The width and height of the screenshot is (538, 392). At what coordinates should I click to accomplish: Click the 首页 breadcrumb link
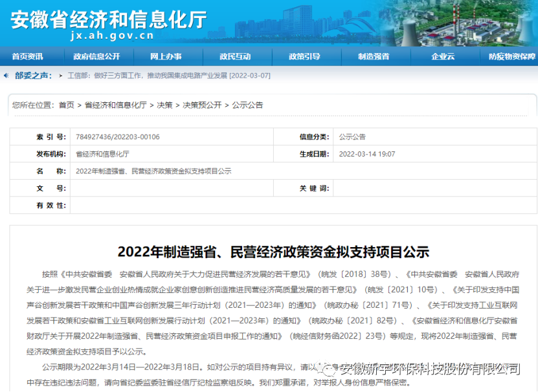point(66,105)
